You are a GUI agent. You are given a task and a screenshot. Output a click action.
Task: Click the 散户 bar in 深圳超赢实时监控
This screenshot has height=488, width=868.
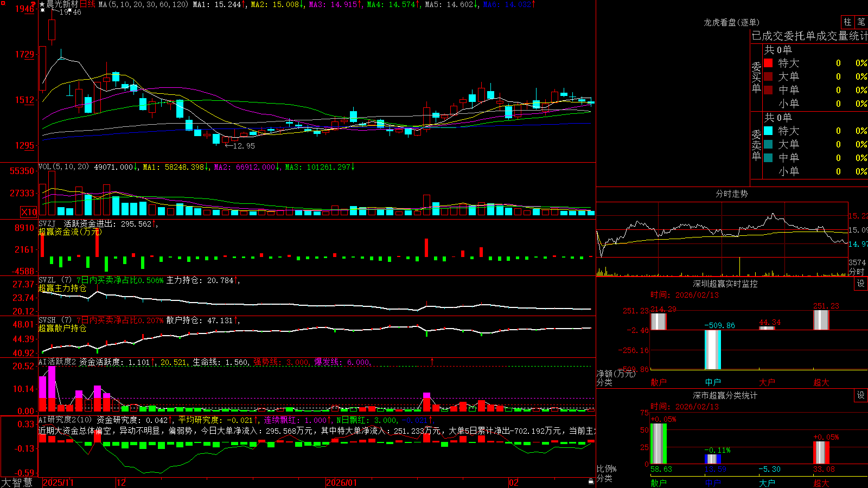point(659,322)
